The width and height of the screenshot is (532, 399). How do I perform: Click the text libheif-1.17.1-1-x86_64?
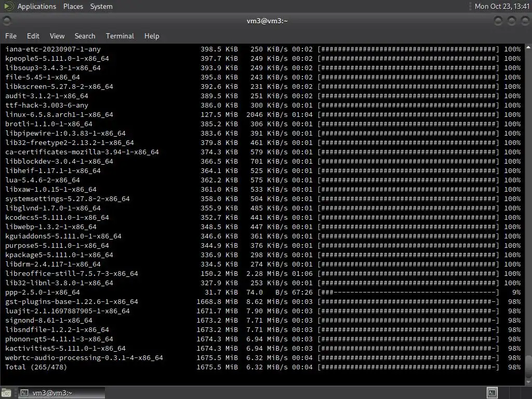click(x=53, y=171)
